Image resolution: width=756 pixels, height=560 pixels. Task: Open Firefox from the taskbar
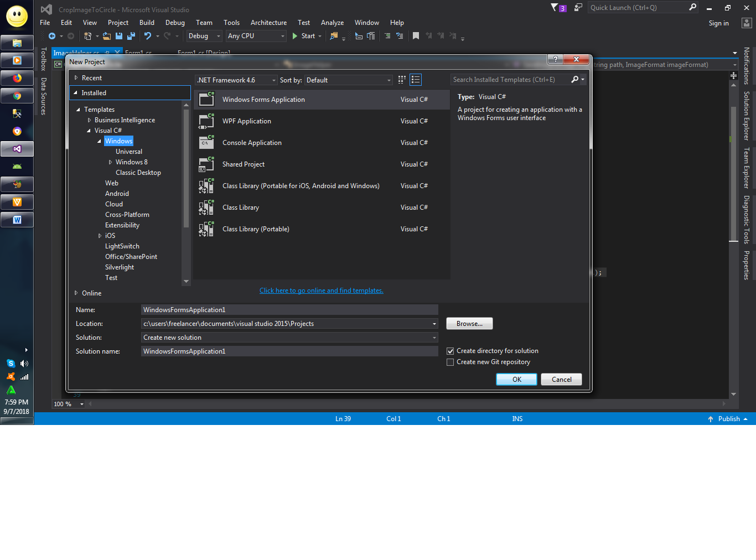coord(17,78)
